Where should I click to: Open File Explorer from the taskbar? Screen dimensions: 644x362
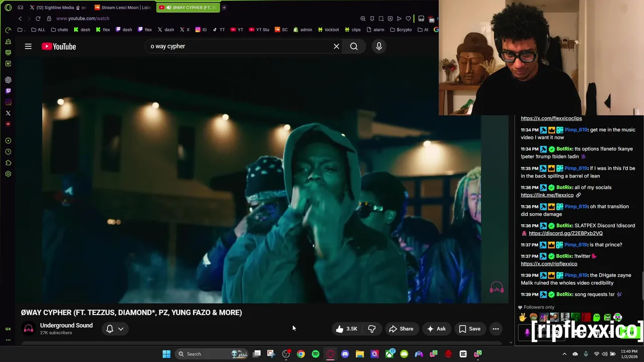(360, 354)
